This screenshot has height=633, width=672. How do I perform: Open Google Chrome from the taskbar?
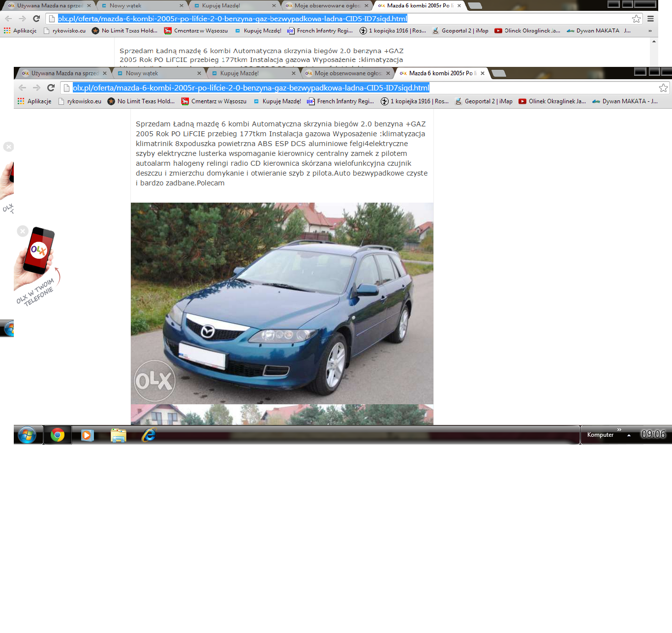pyautogui.click(x=58, y=435)
